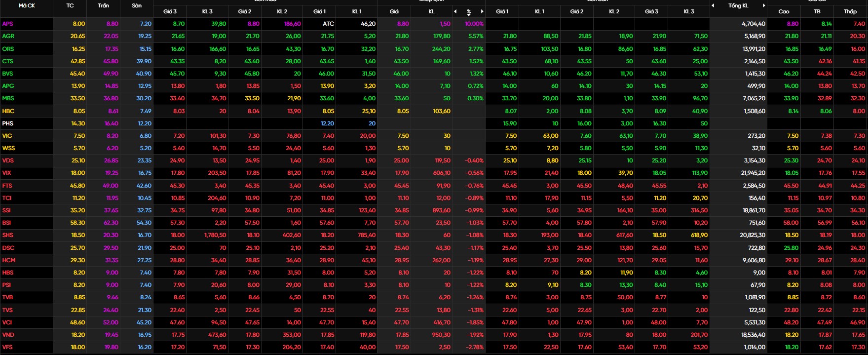Click the VCI stock symbol

coord(6,322)
